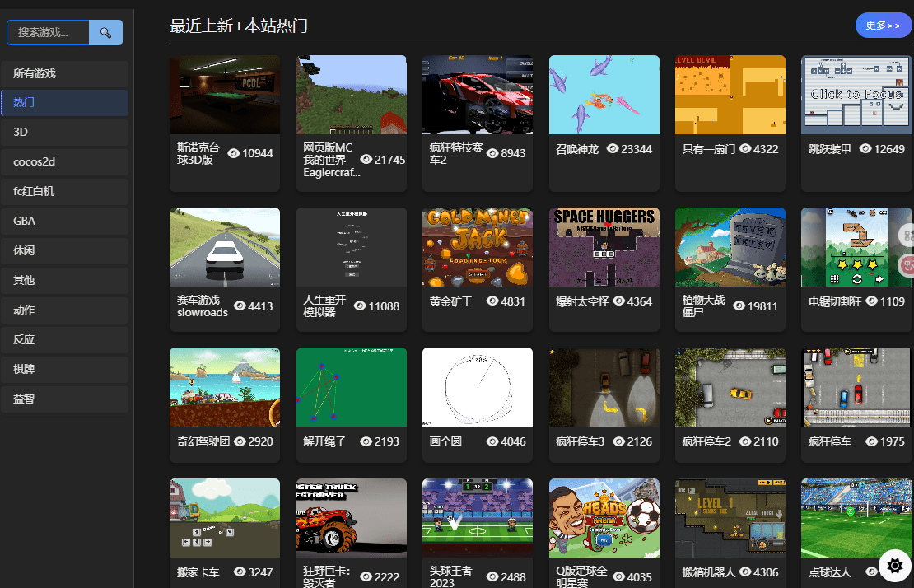Screen dimensions: 914x588
Task: Launch 网页版MC我的世界 Eaglercraft
Action: tap(351, 94)
